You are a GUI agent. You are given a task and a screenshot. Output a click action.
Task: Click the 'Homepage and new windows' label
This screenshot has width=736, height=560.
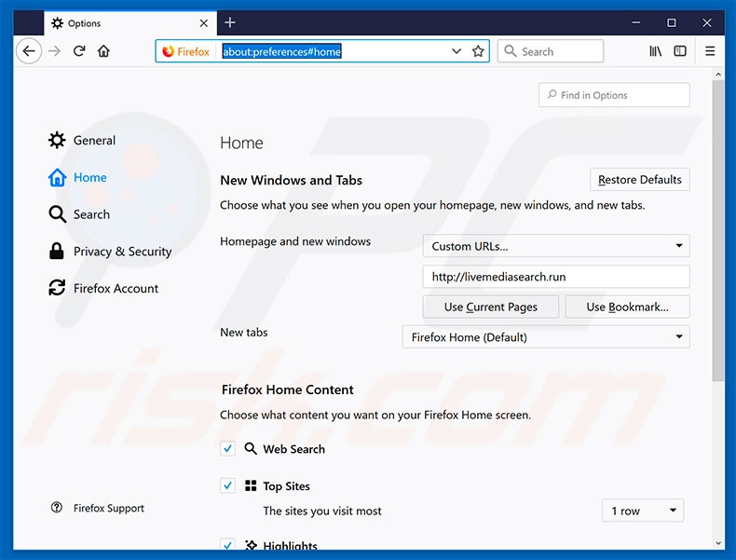(x=295, y=241)
